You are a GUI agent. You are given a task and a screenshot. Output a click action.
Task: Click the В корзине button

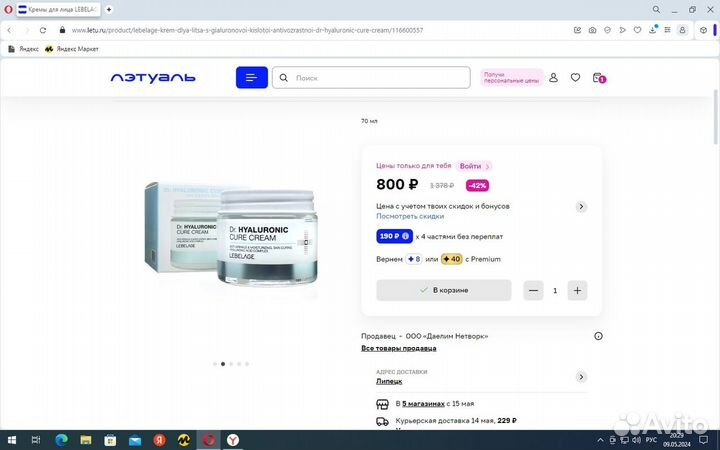click(x=444, y=290)
